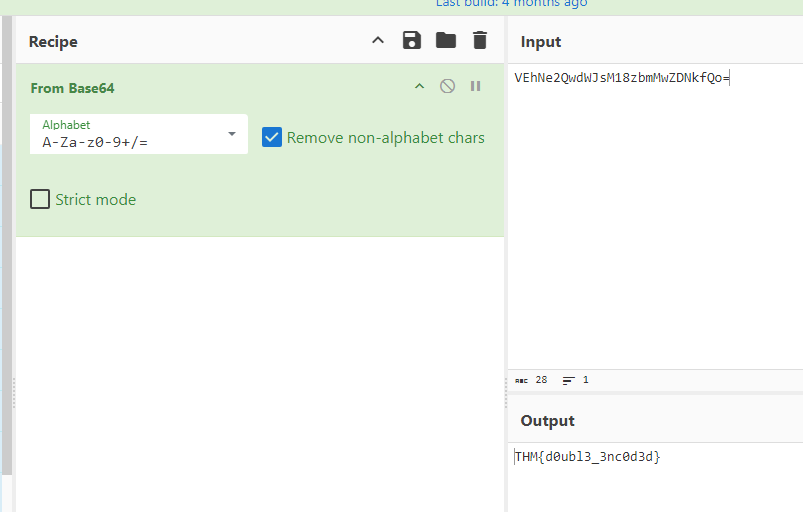The width and height of the screenshot is (803, 512).
Task: Click the From Base64 operation title
Action: click(73, 88)
